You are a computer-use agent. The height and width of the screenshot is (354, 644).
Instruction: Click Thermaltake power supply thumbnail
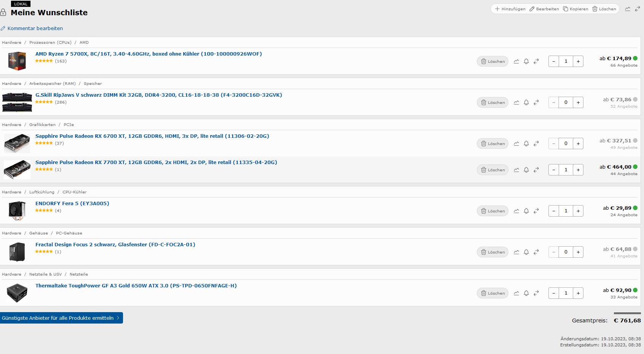[17, 293]
